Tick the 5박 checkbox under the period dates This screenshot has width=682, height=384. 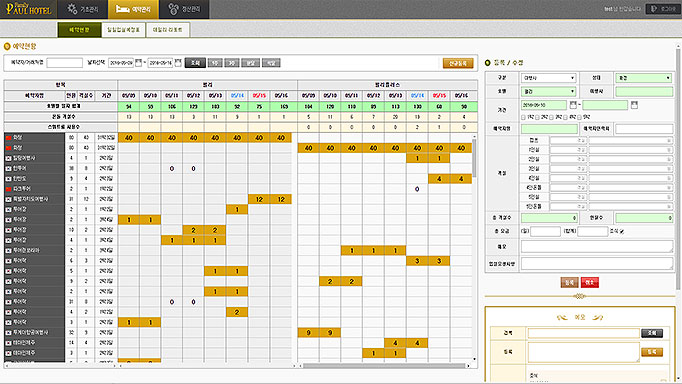click(x=579, y=117)
